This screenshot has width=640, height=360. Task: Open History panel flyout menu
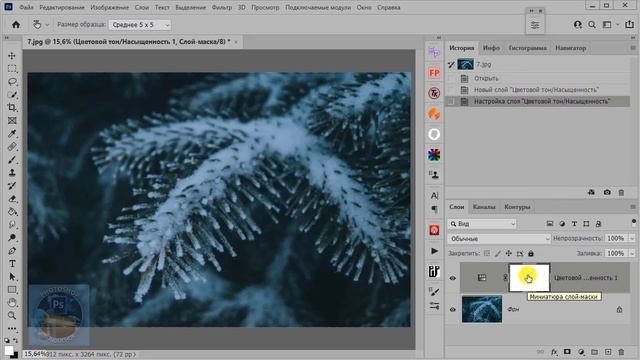pyautogui.click(x=633, y=48)
